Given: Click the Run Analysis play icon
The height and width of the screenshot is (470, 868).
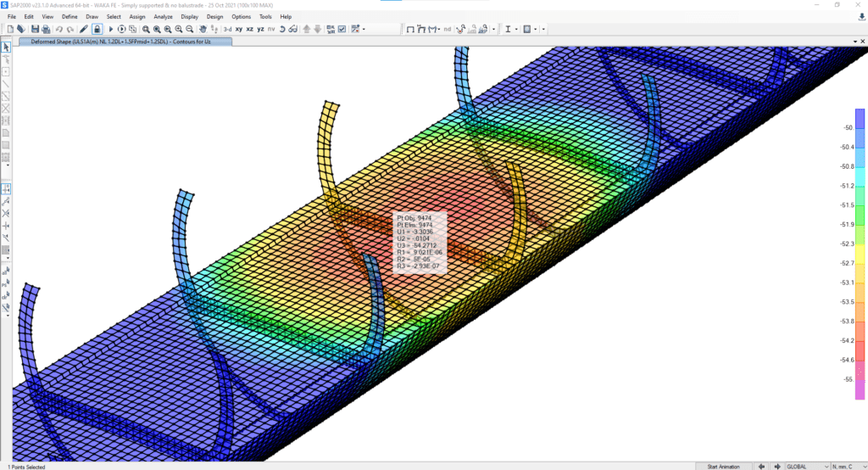Looking at the screenshot, I should (x=111, y=29).
